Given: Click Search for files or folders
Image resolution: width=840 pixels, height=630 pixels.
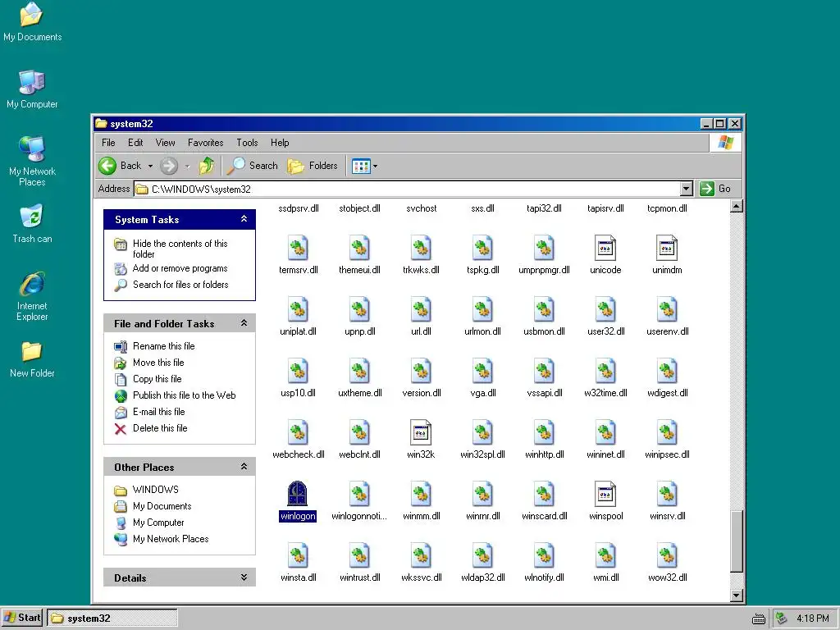Looking at the screenshot, I should click(x=180, y=285).
